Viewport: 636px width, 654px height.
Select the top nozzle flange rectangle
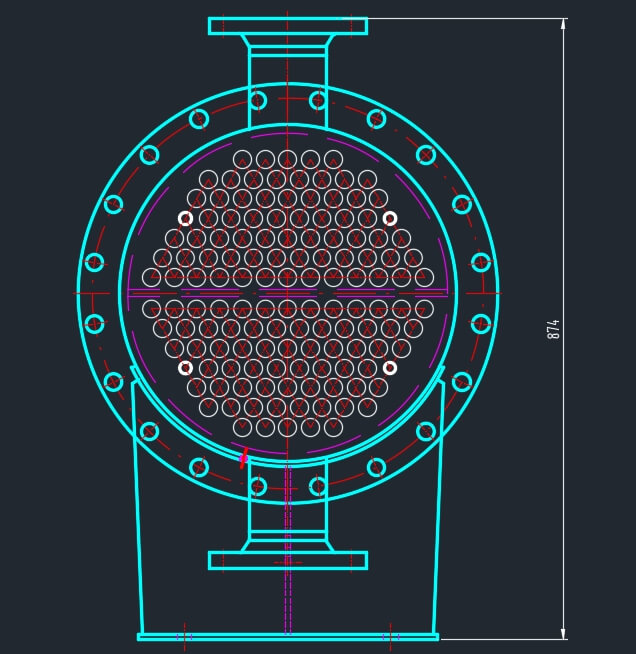[x=288, y=26]
